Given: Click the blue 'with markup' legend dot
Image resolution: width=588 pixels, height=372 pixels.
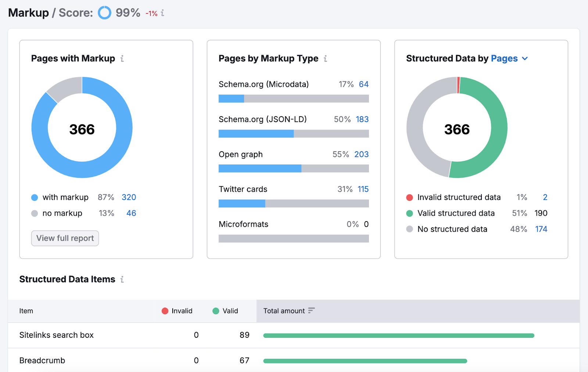Looking at the screenshot, I should (x=35, y=198).
